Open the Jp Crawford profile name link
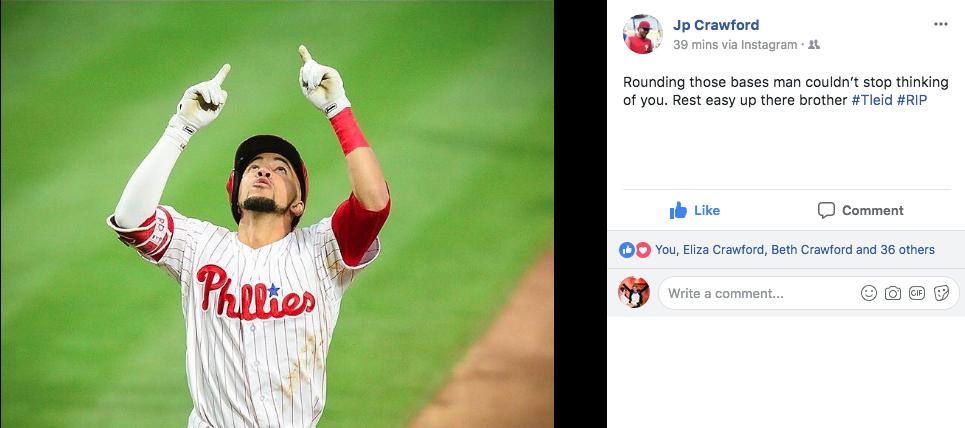This screenshot has width=965, height=428. coord(716,25)
